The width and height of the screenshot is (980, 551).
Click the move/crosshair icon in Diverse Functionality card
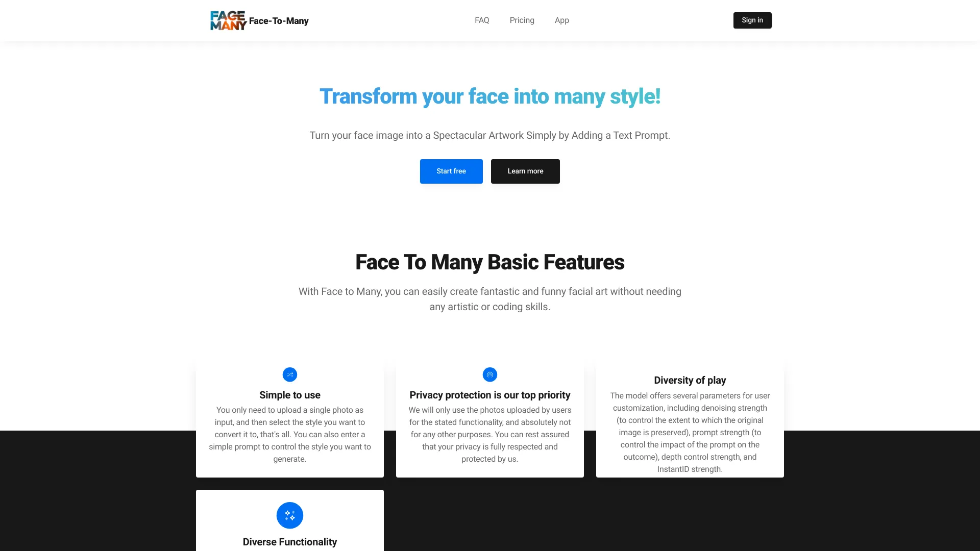289,515
